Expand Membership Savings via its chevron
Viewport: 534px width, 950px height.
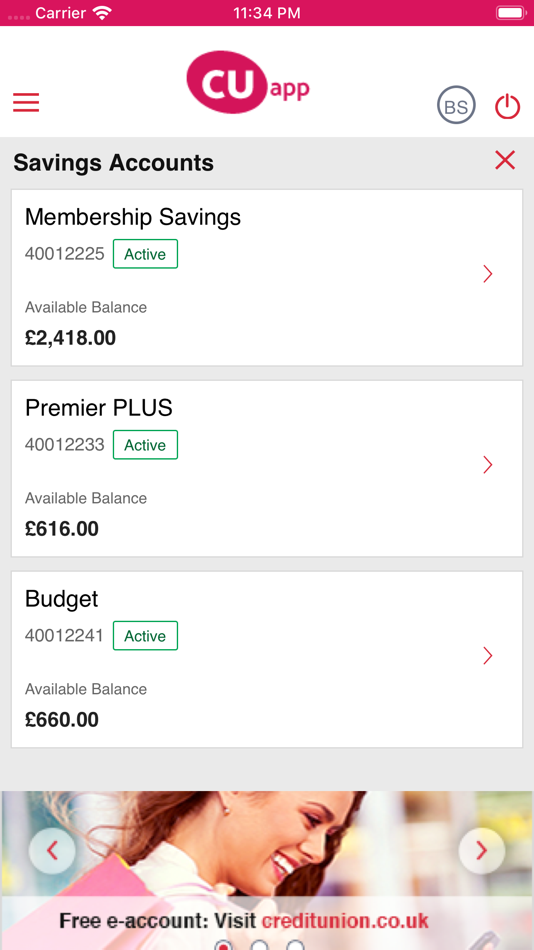(487, 274)
